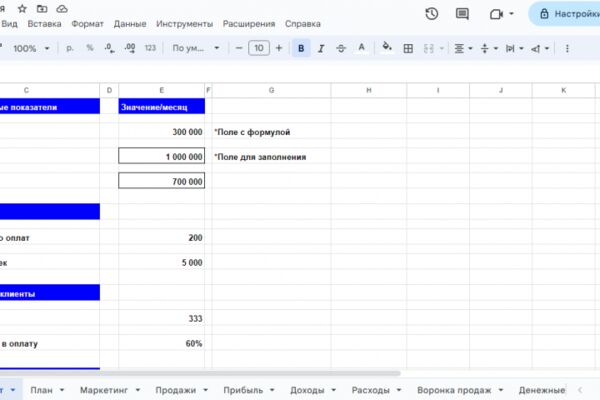Switch to the Продажи sheet tab
Image resolution: width=600 pixels, height=400 pixels.
(x=176, y=390)
